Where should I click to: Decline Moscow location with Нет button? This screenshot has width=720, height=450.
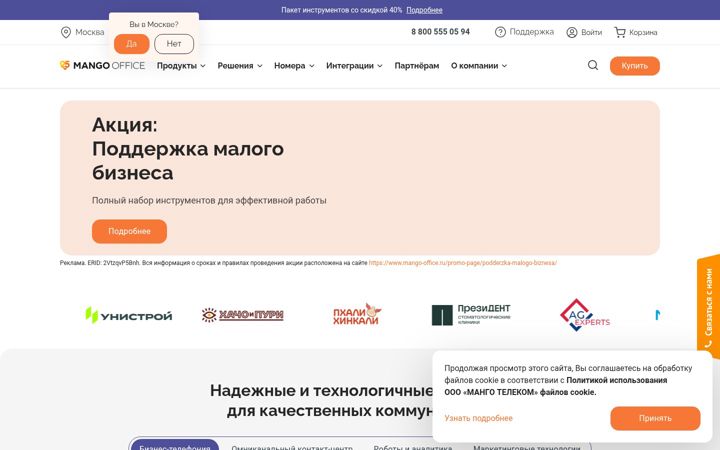[174, 44]
